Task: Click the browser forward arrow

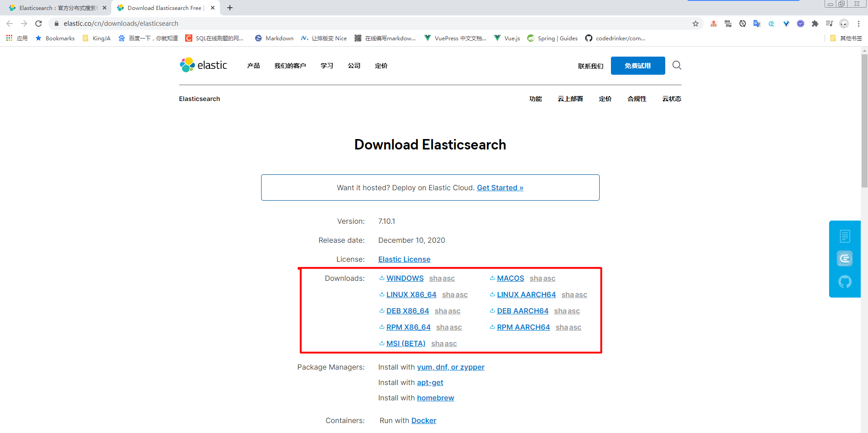Action: [24, 24]
